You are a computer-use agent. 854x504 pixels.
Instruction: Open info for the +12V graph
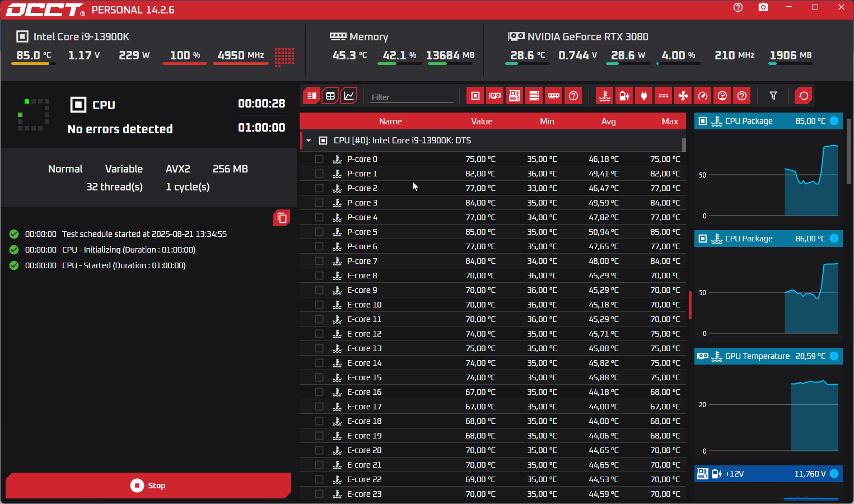click(x=834, y=474)
